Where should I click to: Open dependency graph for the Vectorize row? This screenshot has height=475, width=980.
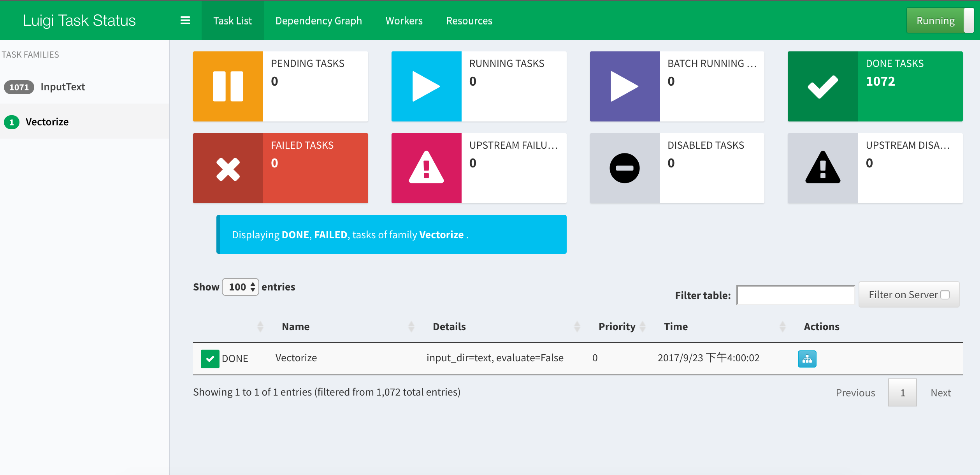807,359
